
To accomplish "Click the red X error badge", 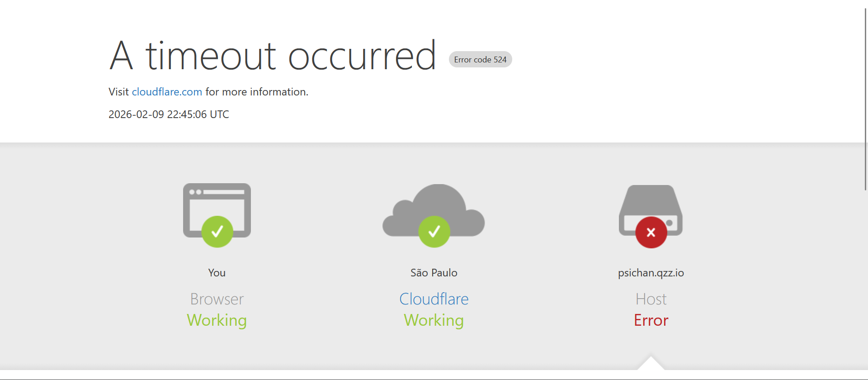I will [651, 233].
